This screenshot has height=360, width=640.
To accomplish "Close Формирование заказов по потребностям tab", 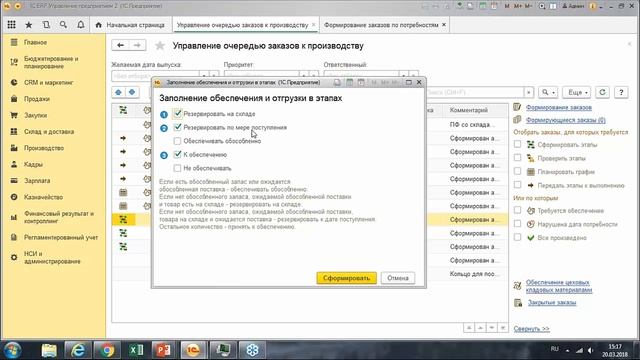I will 444,25.
